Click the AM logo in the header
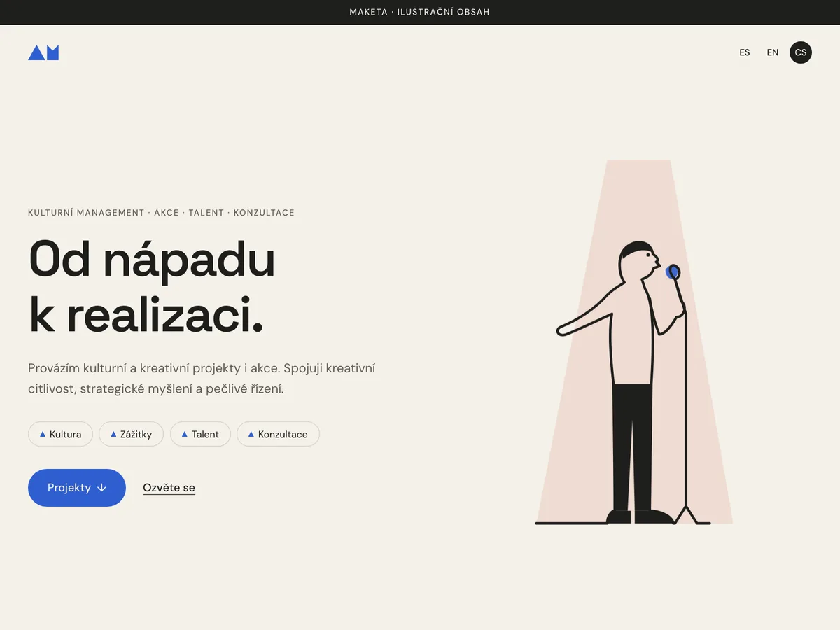This screenshot has width=840, height=630. (x=43, y=52)
